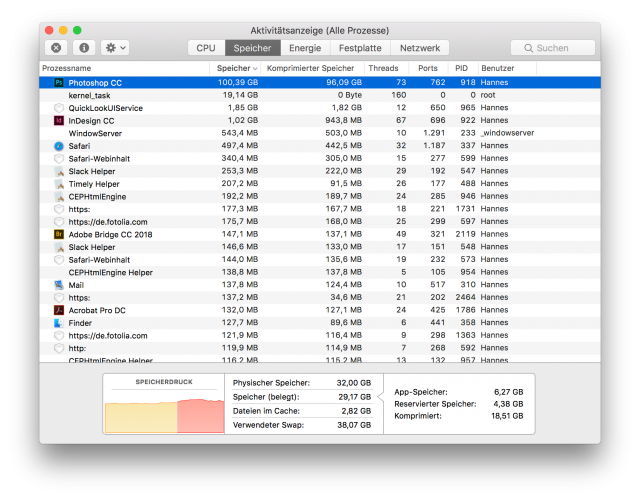The height and width of the screenshot is (500, 640).
Task: Select the Safari-Webinhalt row with 340,4 MB
Action: pos(320,158)
